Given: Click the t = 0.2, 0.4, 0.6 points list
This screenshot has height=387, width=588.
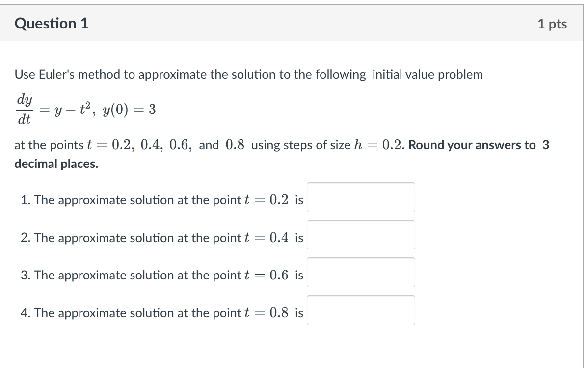Looking at the screenshot, I should click(139, 145).
